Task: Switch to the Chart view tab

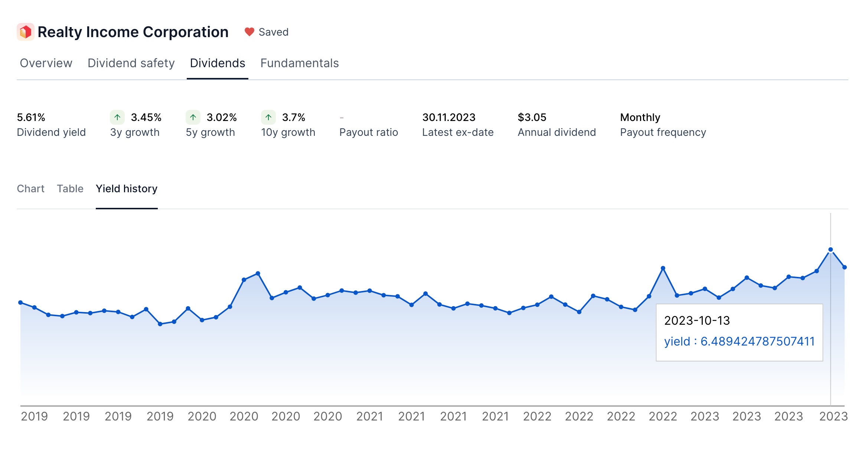Action: click(x=31, y=189)
